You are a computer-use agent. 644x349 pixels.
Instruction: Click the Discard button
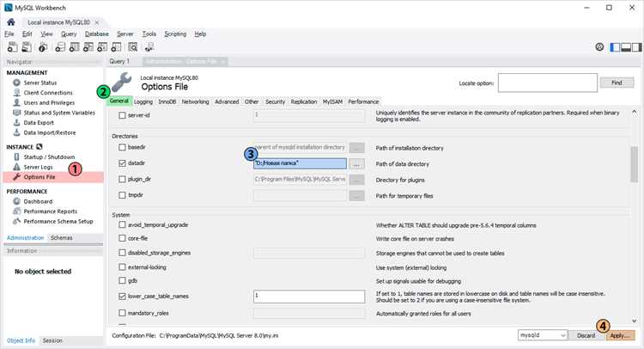pos(586,335)
